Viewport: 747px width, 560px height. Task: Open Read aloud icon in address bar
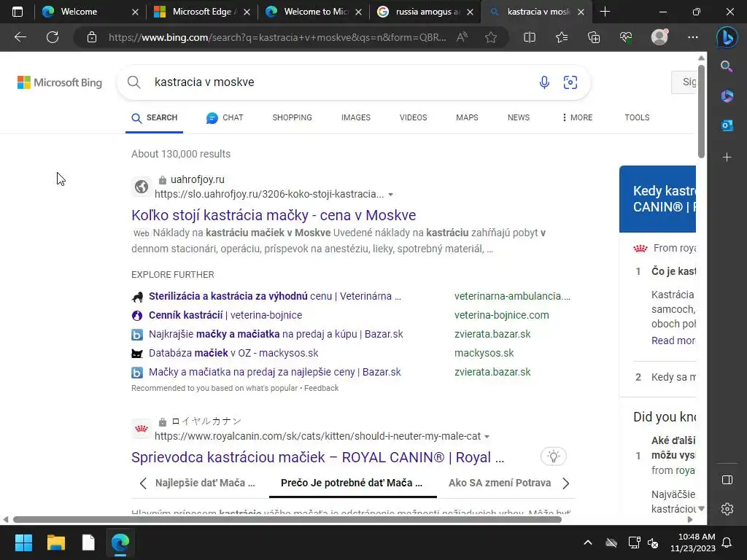coord(462,37)
